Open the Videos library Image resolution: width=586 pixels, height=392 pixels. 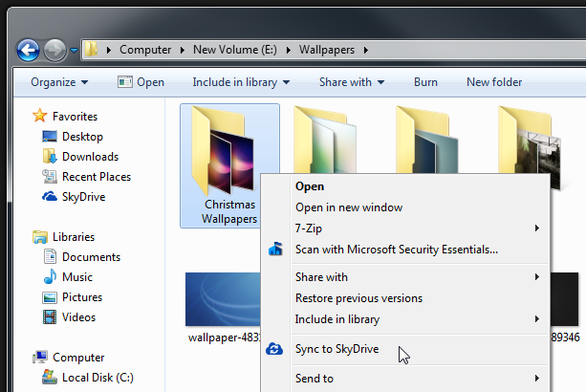pos(78,317)
